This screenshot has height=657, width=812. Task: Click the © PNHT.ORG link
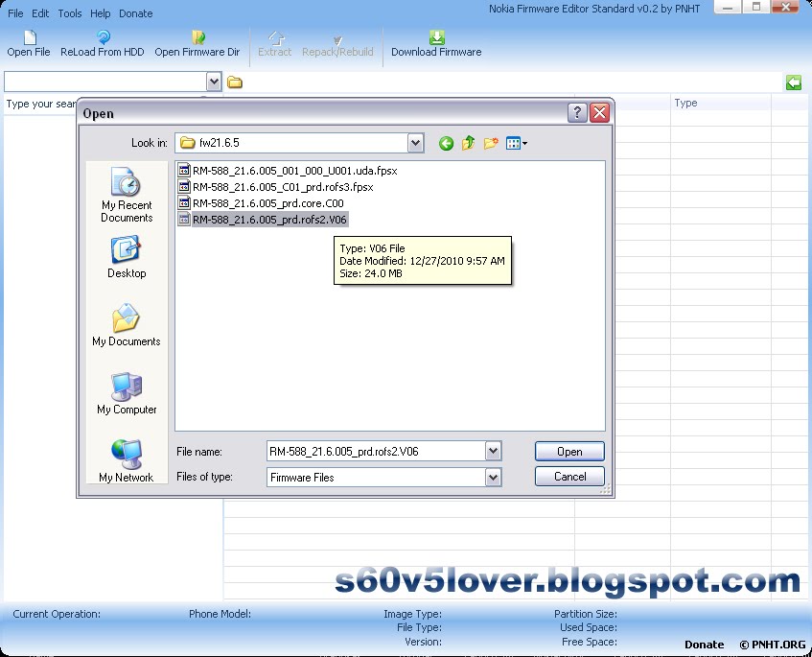click(773, 645)
